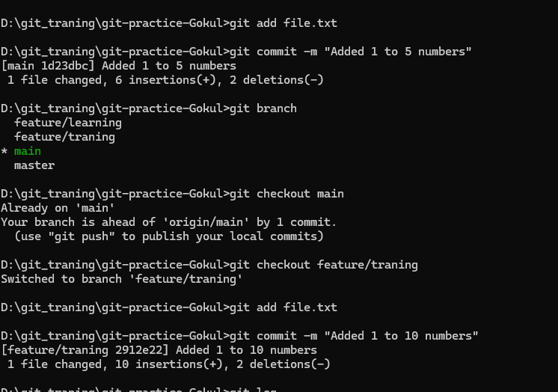Select the master branch in the list
Screen dimensions: 558x392
(34, 165)
